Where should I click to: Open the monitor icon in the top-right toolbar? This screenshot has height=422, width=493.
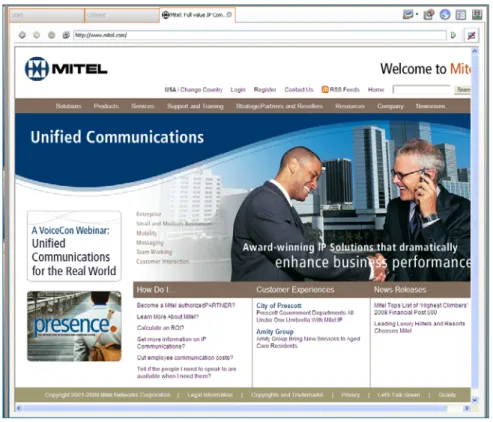tap(408, 15)
